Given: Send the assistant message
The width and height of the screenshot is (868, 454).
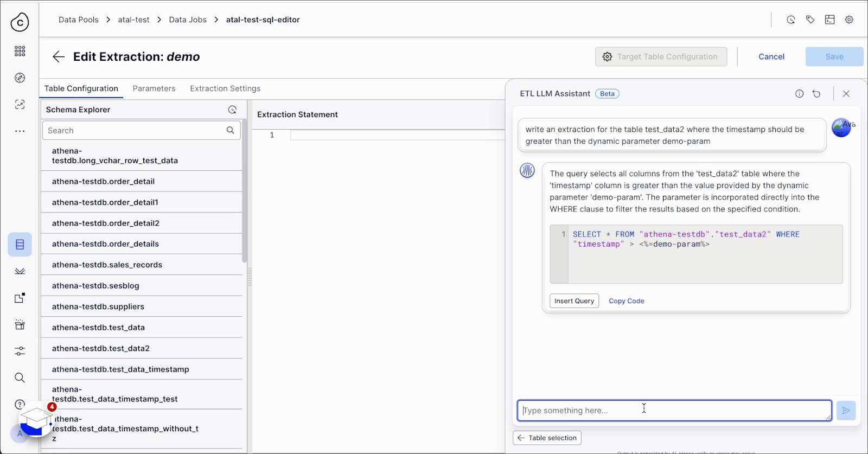Looking at the screenshot, I should click(846, 411).
